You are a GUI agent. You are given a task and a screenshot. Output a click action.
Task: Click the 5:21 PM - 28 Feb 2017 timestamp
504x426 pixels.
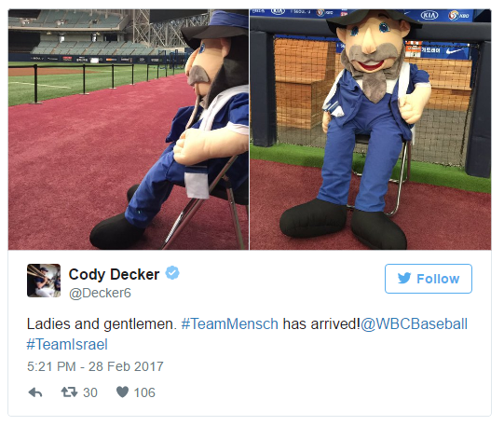pos(95,366)
